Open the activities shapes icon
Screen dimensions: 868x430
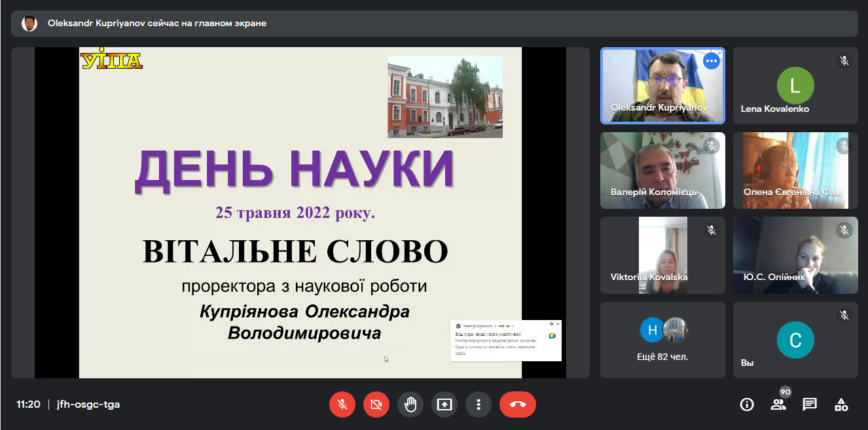point(841,404)
